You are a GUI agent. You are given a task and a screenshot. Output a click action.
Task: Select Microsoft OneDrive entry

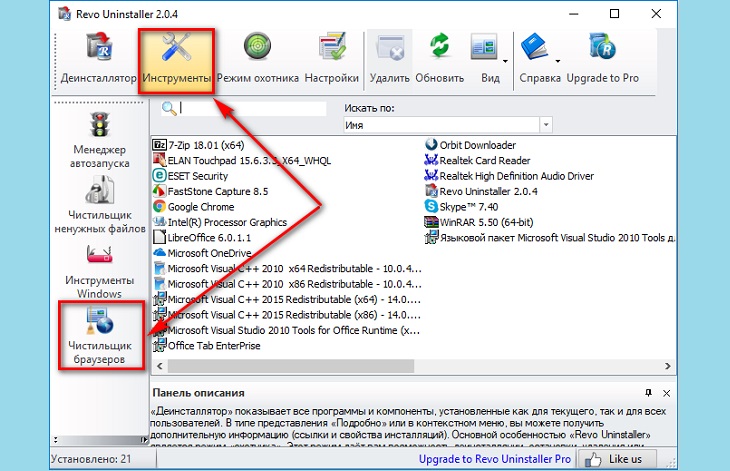202,253
